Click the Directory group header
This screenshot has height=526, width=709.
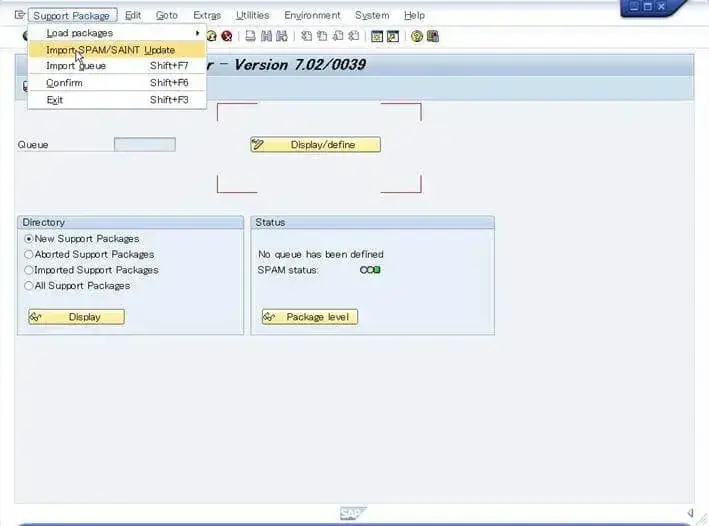(130, 222)
